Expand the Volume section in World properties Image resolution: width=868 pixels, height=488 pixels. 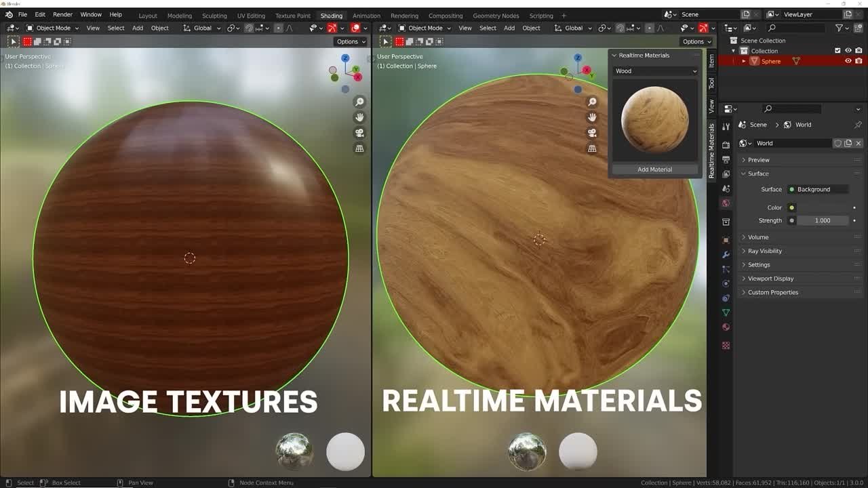pos(757,237)
